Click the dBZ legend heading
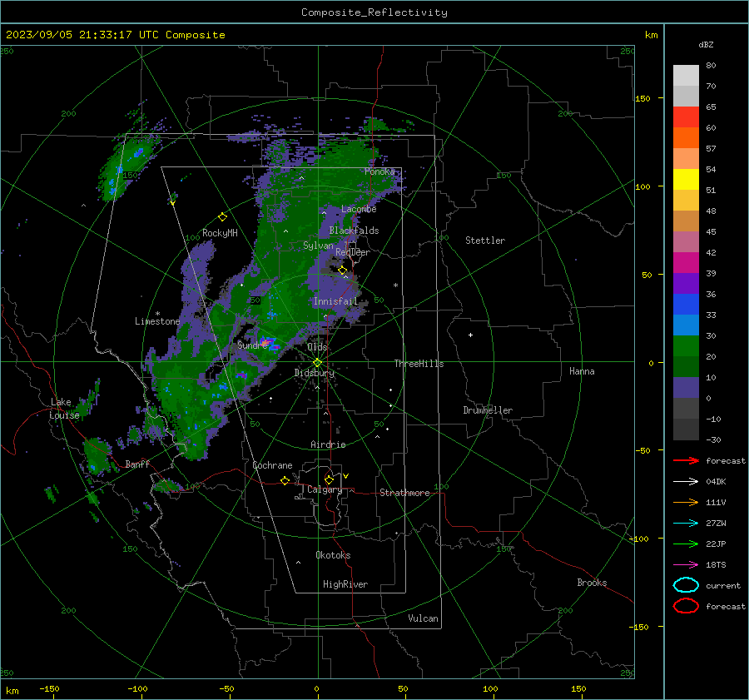Image resolution: width=749 pixels, height=700 pixels. 706,44
